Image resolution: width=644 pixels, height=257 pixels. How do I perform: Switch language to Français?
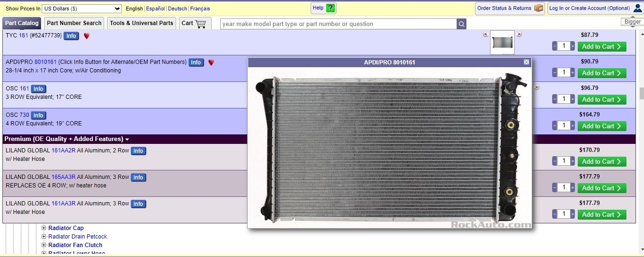click(200, 9)
